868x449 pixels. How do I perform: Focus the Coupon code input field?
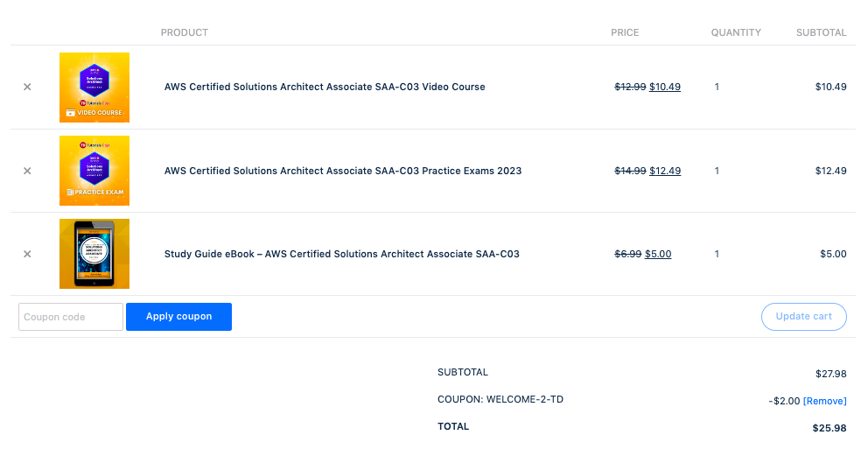pos(71,317)
